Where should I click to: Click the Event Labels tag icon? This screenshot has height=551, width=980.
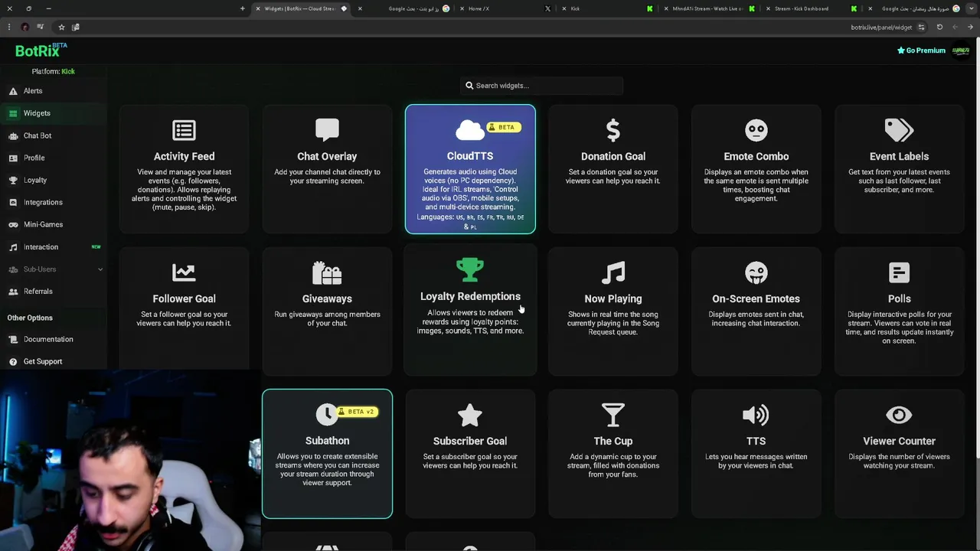(x=899, y=130)
